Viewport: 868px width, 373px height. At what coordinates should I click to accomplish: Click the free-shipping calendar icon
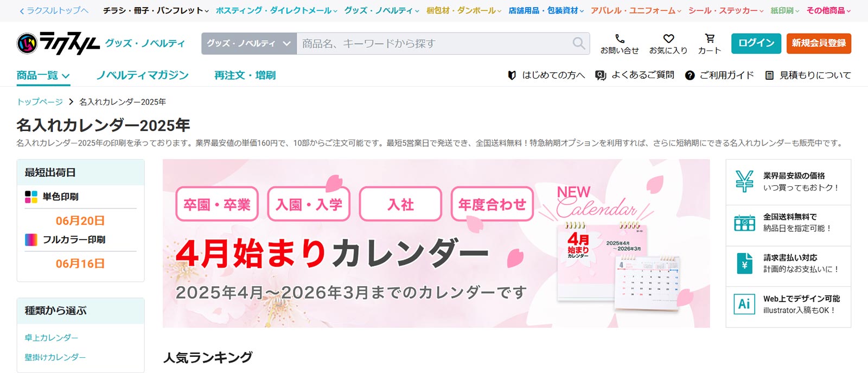744,223
